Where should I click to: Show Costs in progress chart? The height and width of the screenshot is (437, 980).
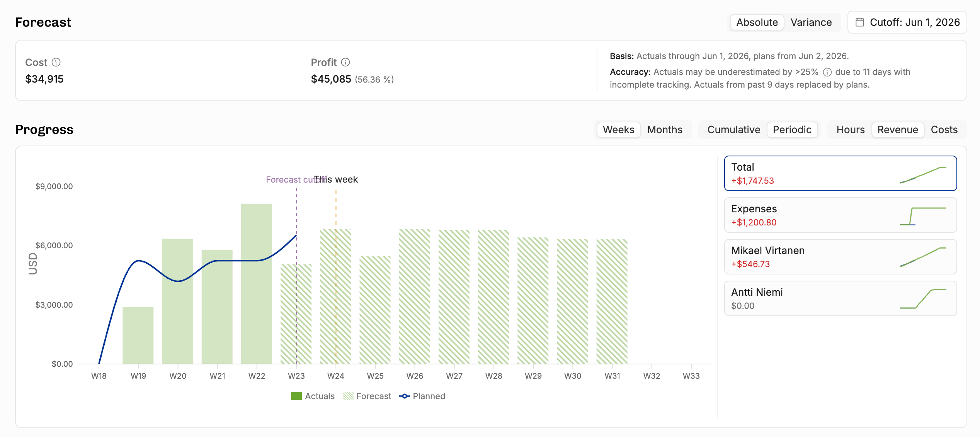pos(944,130)
